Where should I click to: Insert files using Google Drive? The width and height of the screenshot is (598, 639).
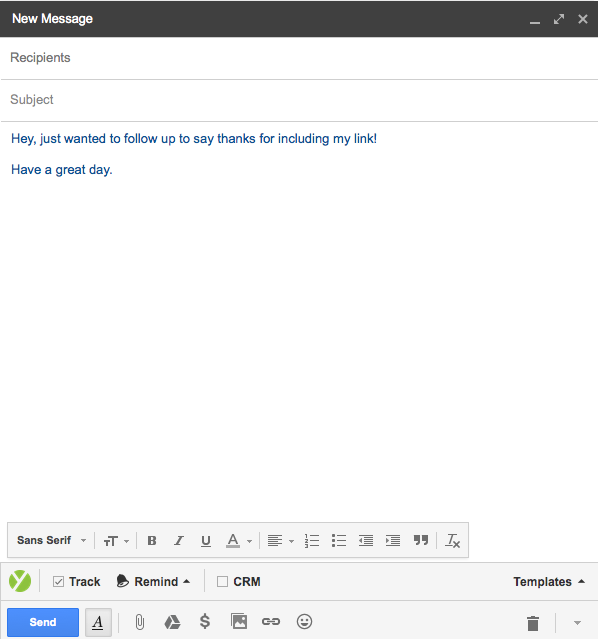tap(172, 622)
